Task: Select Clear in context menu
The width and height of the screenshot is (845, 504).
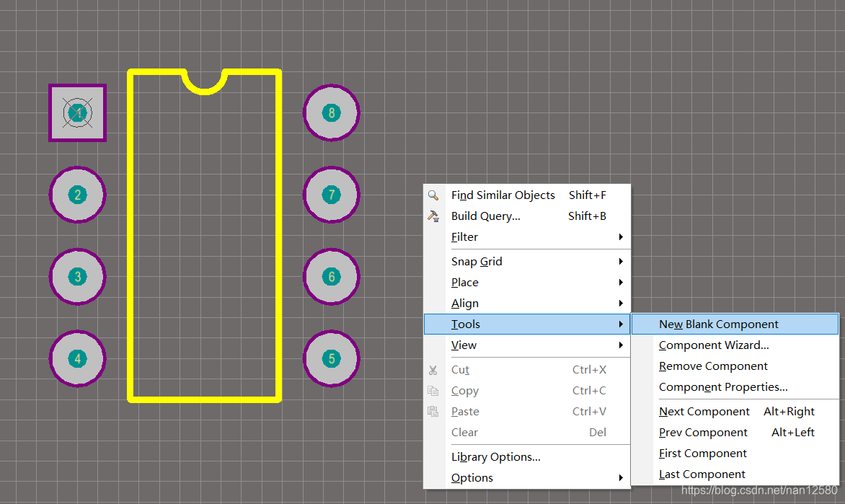Action: coord(527,433)
